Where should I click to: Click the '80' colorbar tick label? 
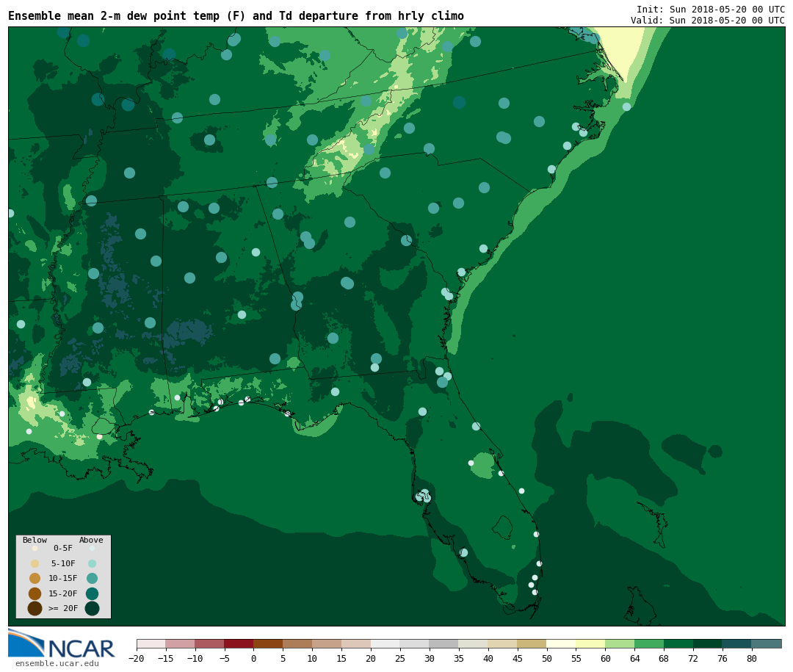click(x=752, y=658)
